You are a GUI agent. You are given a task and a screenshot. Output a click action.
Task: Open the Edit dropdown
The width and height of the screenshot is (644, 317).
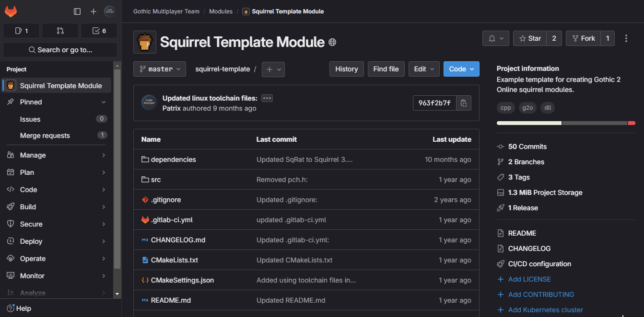424,69
